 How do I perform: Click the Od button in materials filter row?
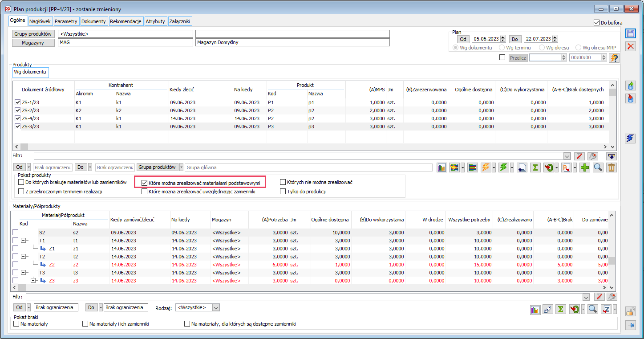tap(20, 307)
